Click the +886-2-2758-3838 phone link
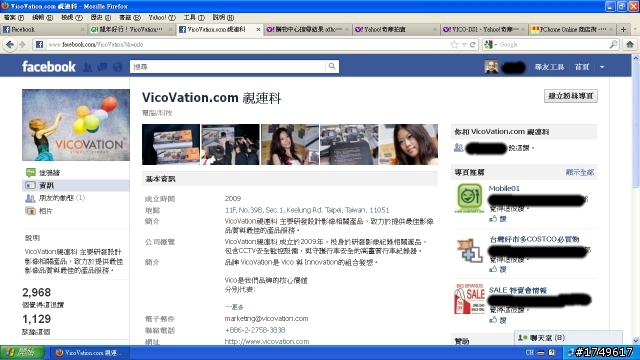640x360 pixels. [255, 330]
